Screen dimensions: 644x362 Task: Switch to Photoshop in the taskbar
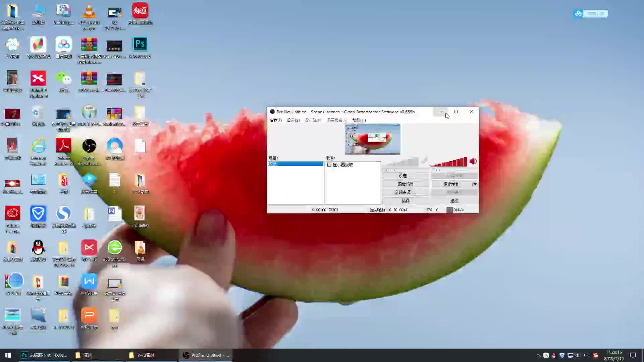click(x=44, y=355)
